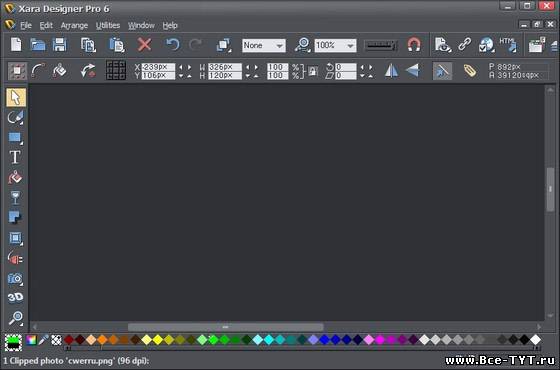
Task: Click the X position input field
Action: coord(158,67)
